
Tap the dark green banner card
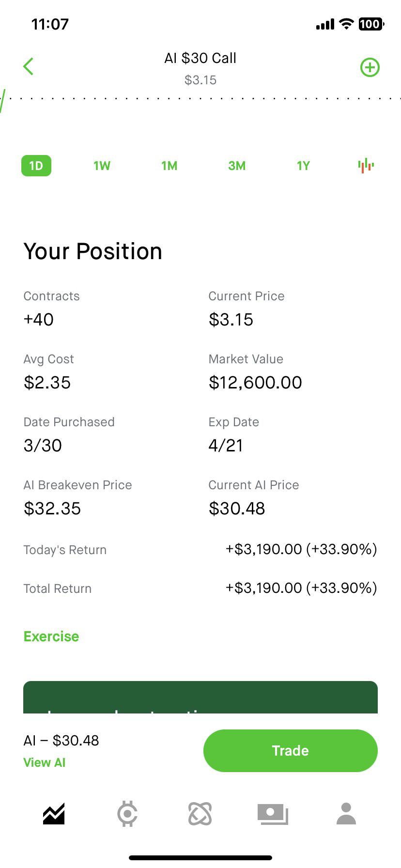[200, 697]
